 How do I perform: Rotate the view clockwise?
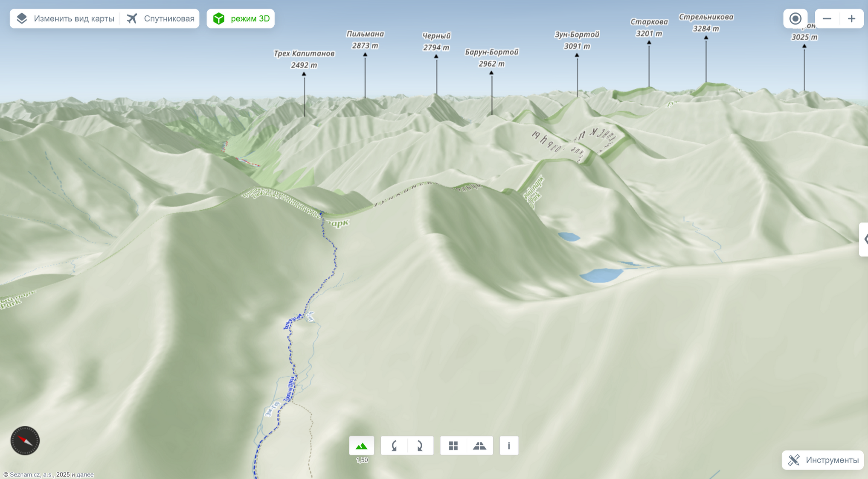(420, 446)
